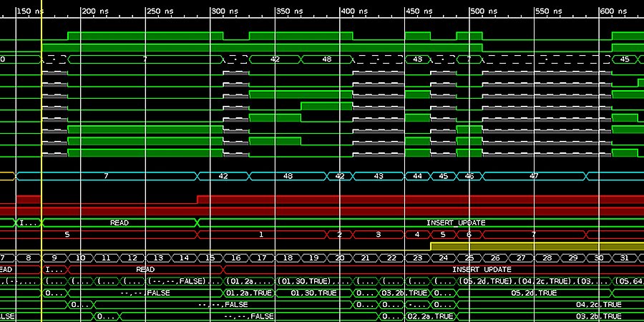Select the yellow highlighted signal bar
Screen dimensions: 644x322
[537, 245]
